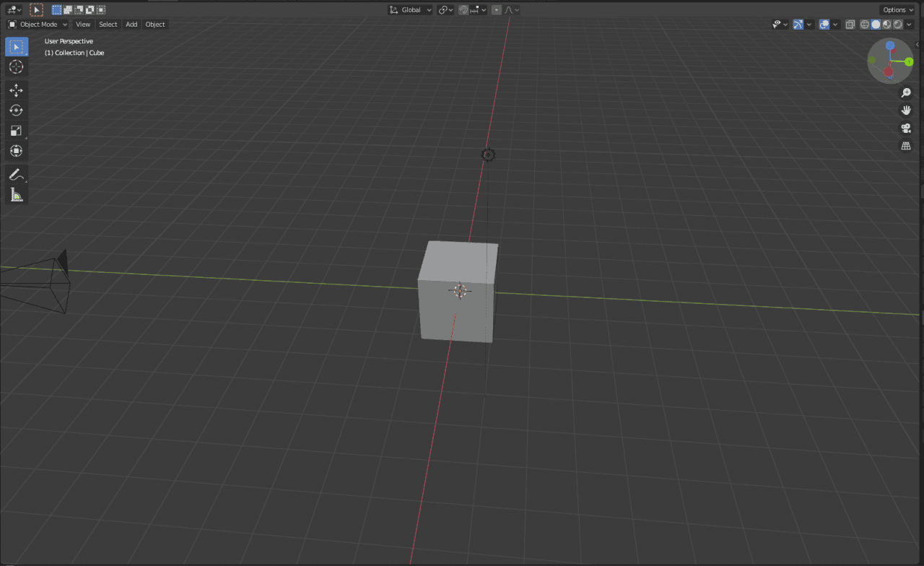Toggle Show Overlays in the viewport header
Image resolution: width=924 pixels, height=566 pixels.
(824, 24)
